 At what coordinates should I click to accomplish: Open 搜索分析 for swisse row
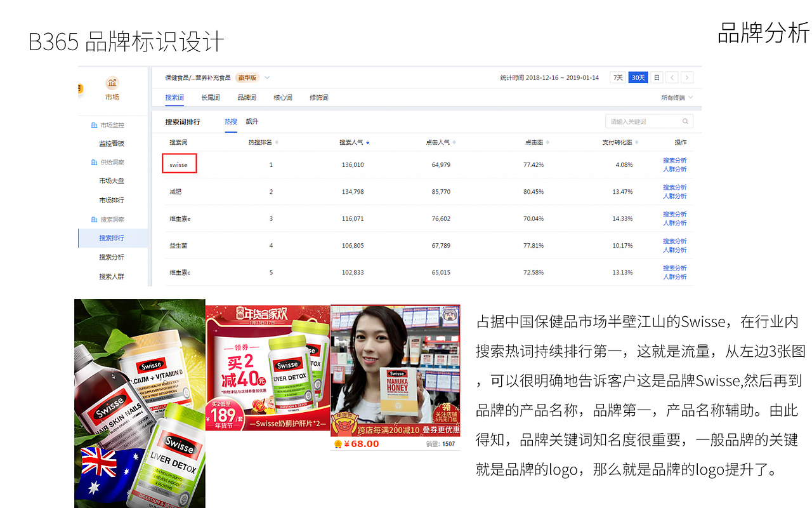[x=675, y=161]
